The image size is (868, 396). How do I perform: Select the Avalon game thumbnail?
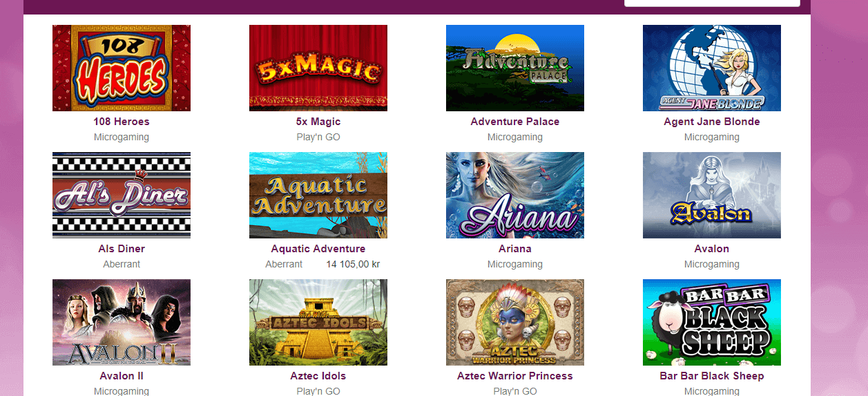(712, 195)
